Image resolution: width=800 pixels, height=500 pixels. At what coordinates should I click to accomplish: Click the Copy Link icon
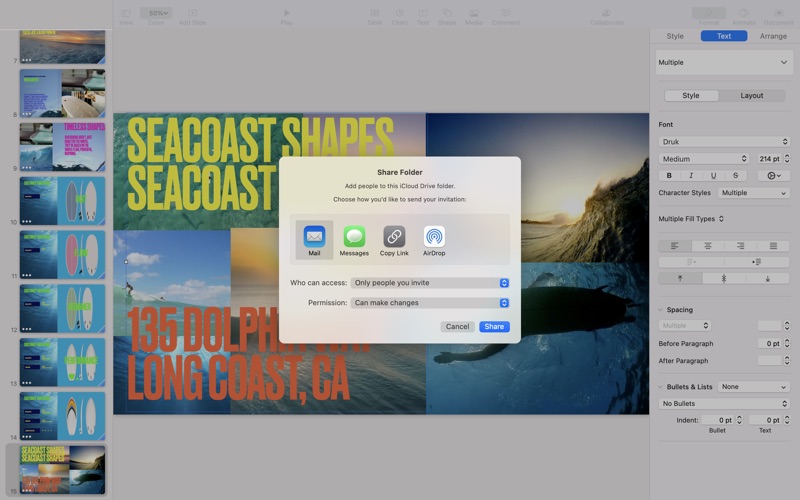[x=394, y=240]
